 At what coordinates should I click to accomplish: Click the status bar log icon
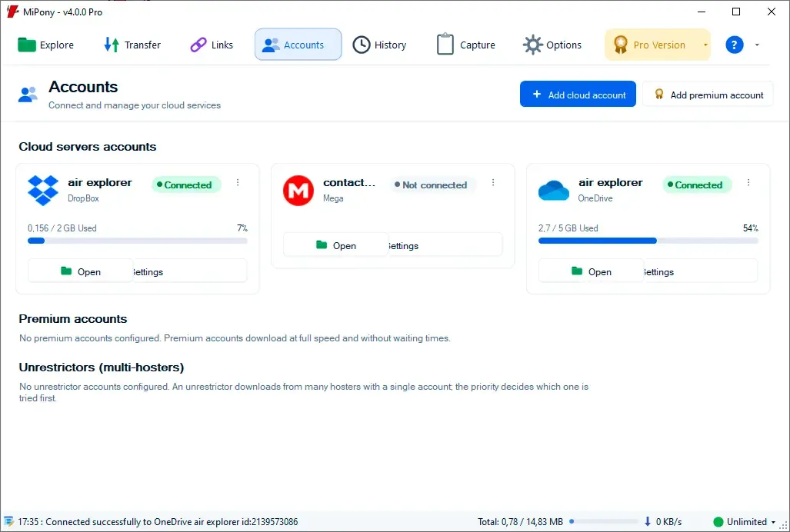pos(8,521)
